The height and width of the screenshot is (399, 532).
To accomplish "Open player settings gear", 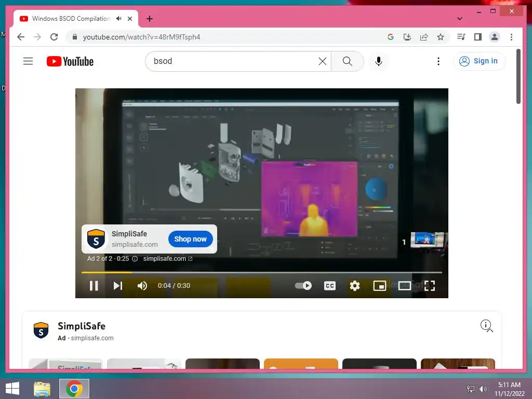I will [x=354, y=286].
